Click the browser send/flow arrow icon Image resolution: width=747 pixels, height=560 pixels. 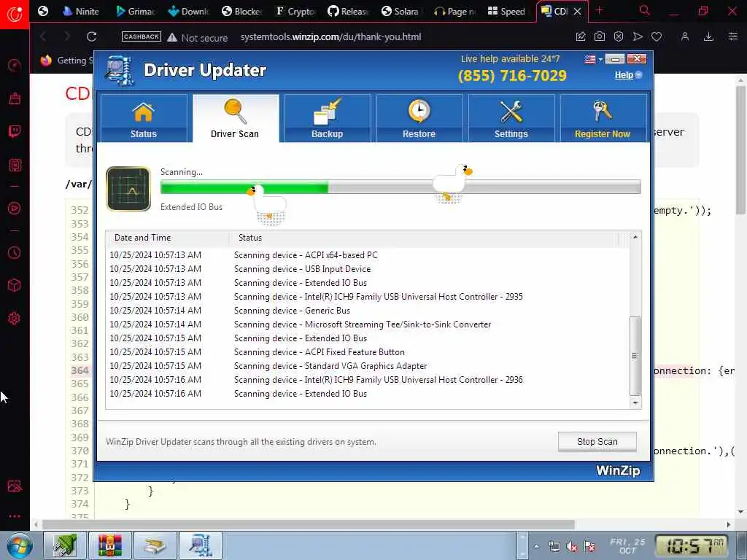(x=638, y=36)
